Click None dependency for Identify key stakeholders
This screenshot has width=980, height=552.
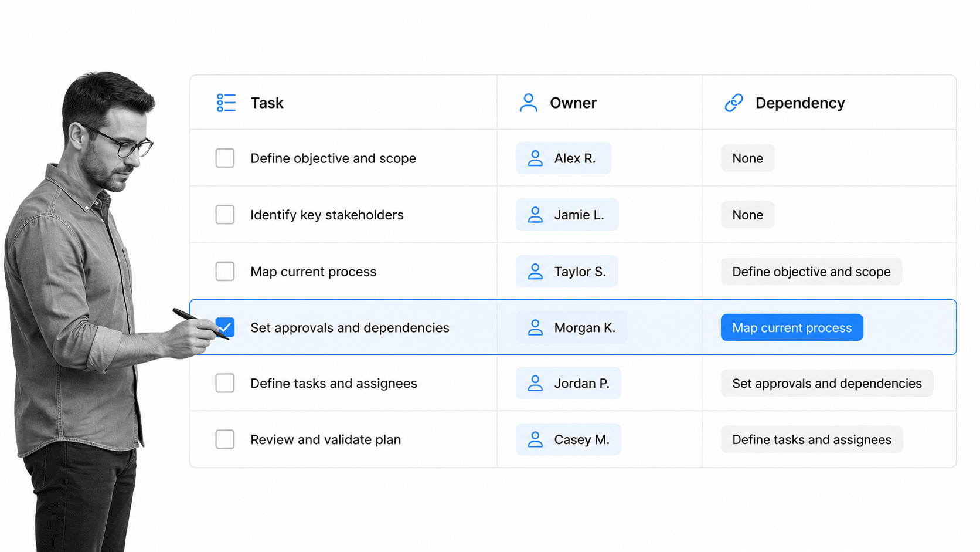747,215
